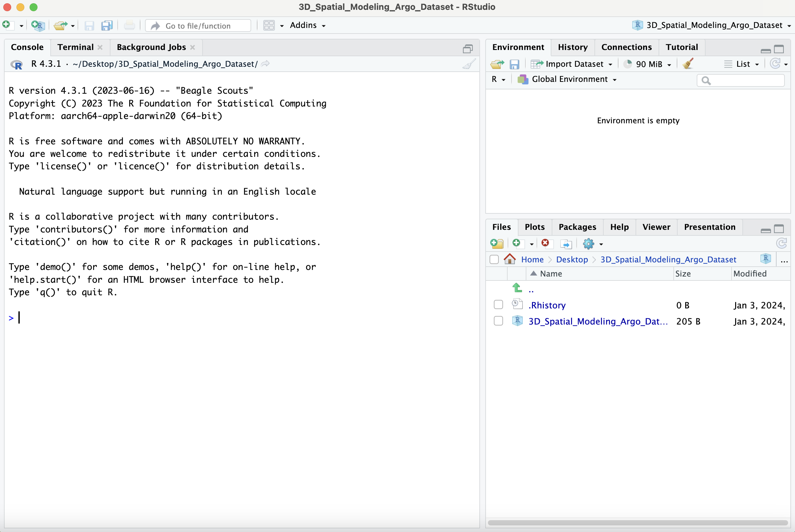Refresh the Files listing
This screenshot has height=532, width=795.
[x=782, y=243]
